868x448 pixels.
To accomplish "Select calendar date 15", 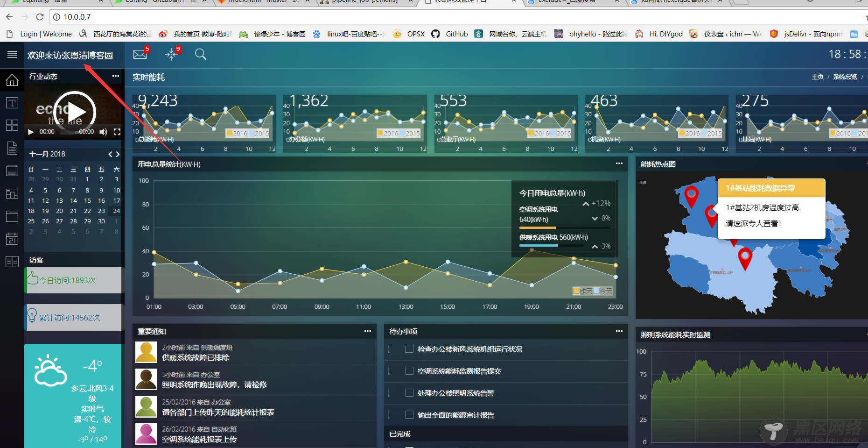I will click(x=87, y=200).
